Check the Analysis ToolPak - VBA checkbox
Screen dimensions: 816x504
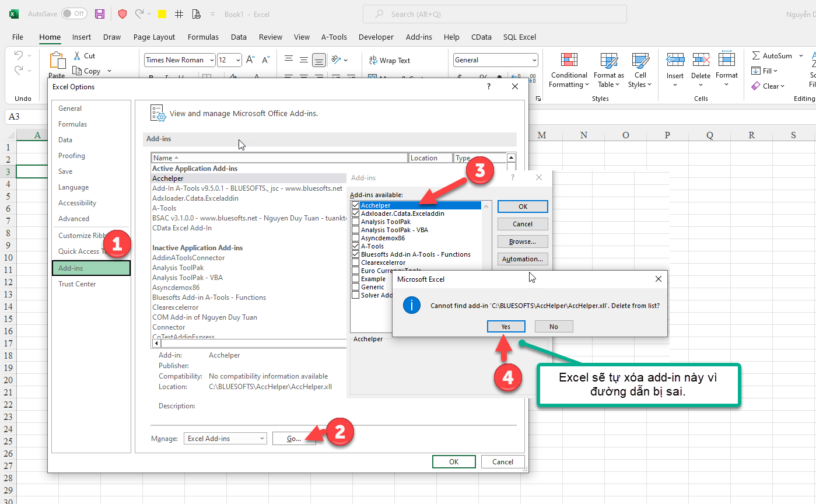tap(355, 230)
